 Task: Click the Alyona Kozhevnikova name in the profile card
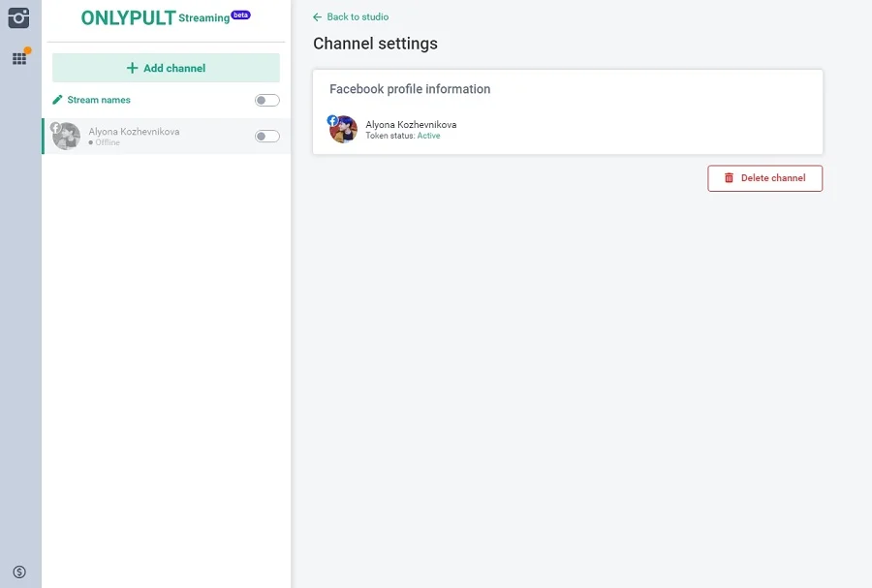point(411,125)
